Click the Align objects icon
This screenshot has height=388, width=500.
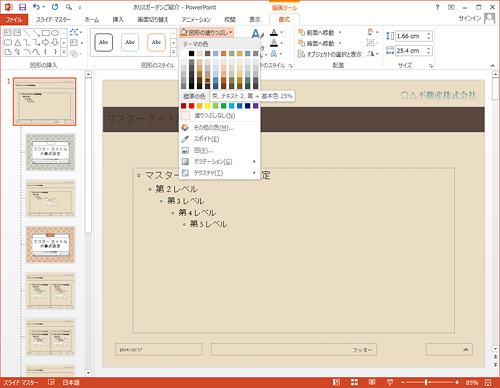click(x=371, y=32)
